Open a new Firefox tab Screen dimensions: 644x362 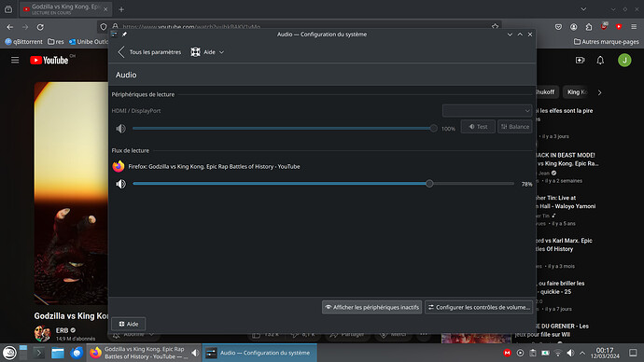click(x=121, y=9)
